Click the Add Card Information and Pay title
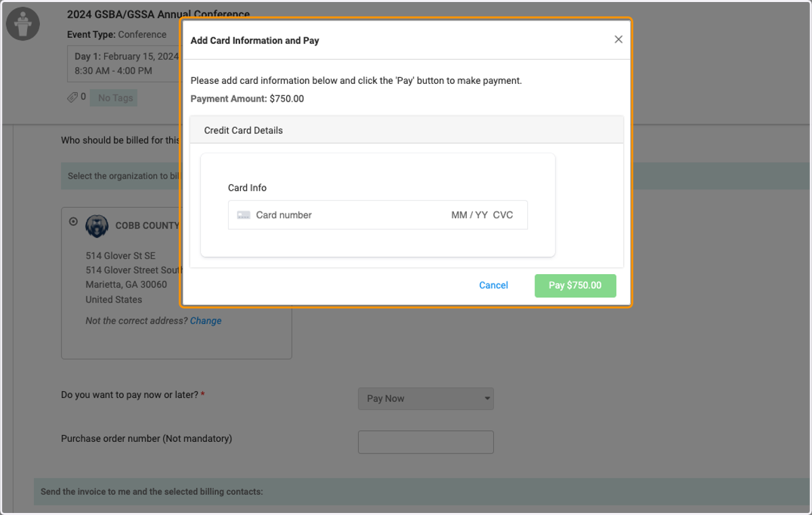The width and height of the screenshot is (812, 515). tap(254, 41)
